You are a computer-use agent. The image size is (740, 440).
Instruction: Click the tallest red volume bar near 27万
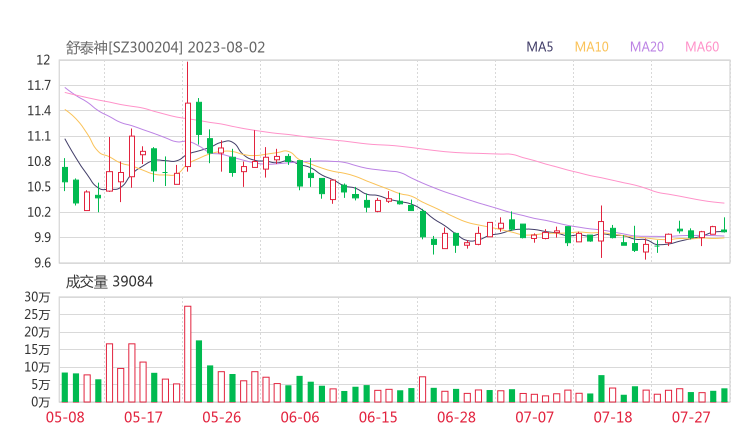tap(188, 354)
